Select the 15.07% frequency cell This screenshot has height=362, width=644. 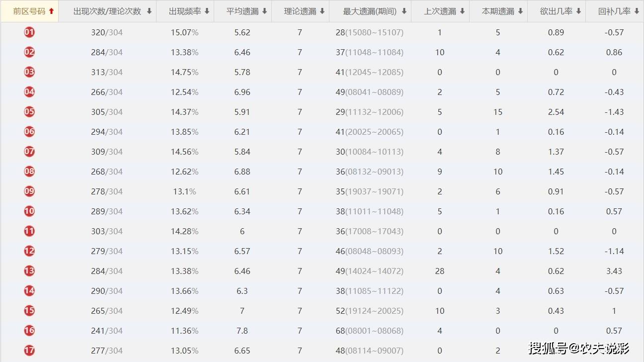pyautogui.click(x=185, y=32)
